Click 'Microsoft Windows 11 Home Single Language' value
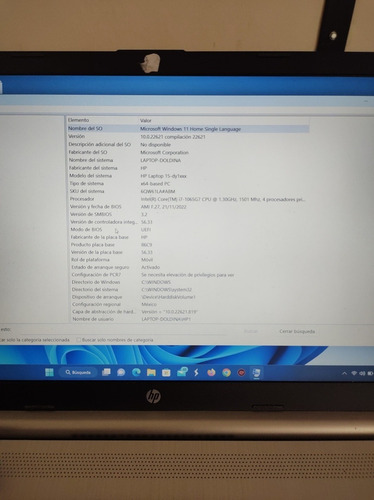Image resolution: width=374 pixels, height=500 pixels. pos(190,129)
